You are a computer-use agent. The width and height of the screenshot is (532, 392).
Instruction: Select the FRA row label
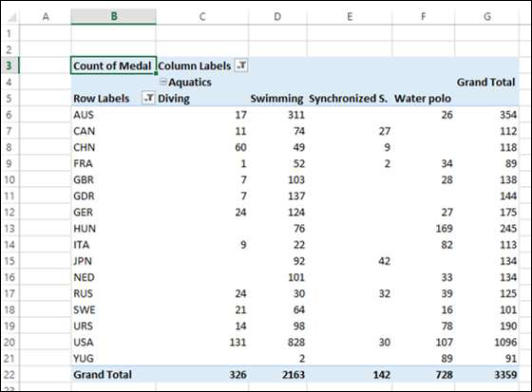pos(83,163)
